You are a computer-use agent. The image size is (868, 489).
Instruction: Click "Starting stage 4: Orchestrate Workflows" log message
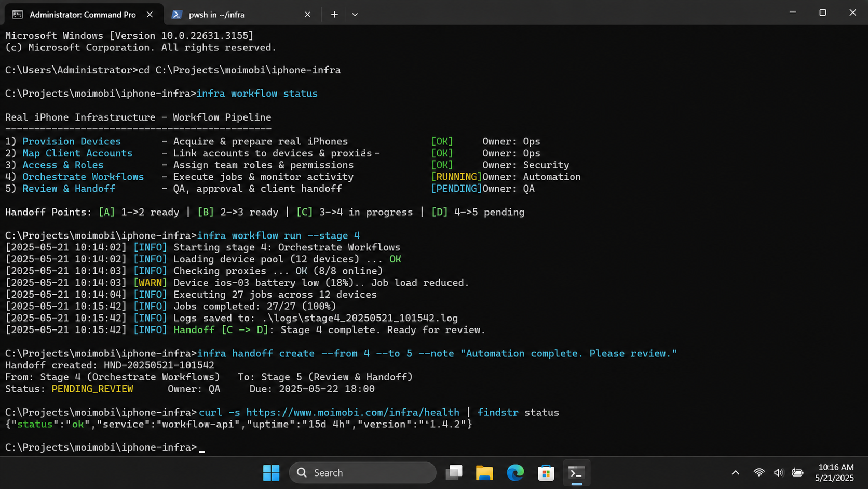[x=287, y=247]
